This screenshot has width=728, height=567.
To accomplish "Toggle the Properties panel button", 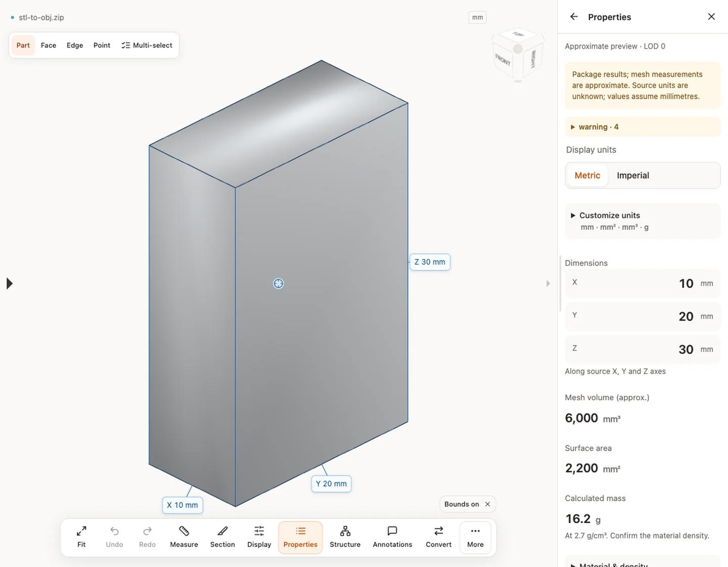I will click(300, 537).
